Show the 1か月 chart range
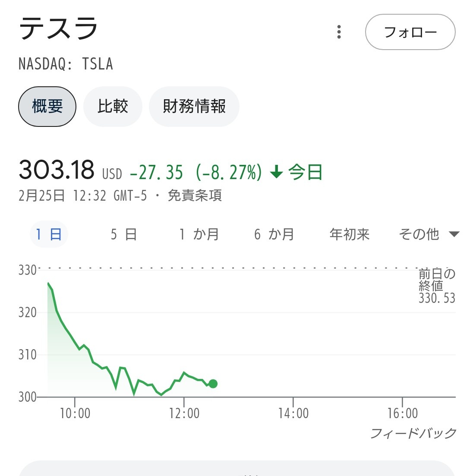Viewport: 473px width, 476px height. tap(199, 234)
